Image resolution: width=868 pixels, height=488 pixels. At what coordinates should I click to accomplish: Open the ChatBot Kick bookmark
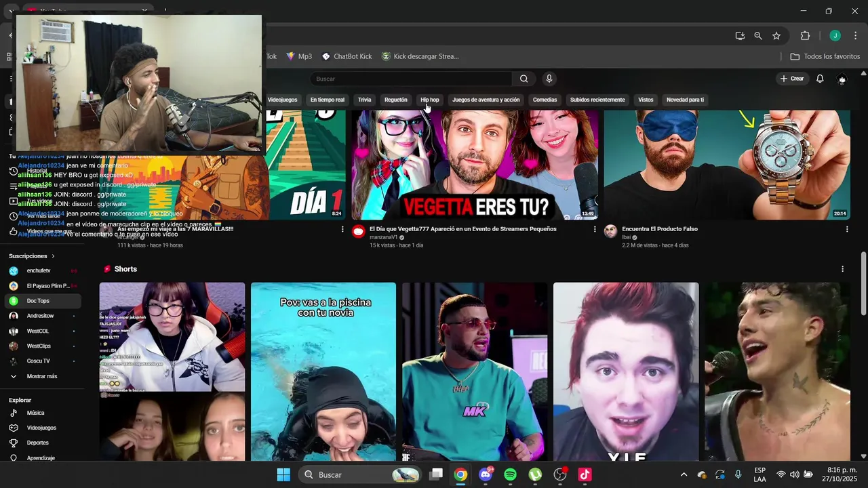tap(347, 56)
